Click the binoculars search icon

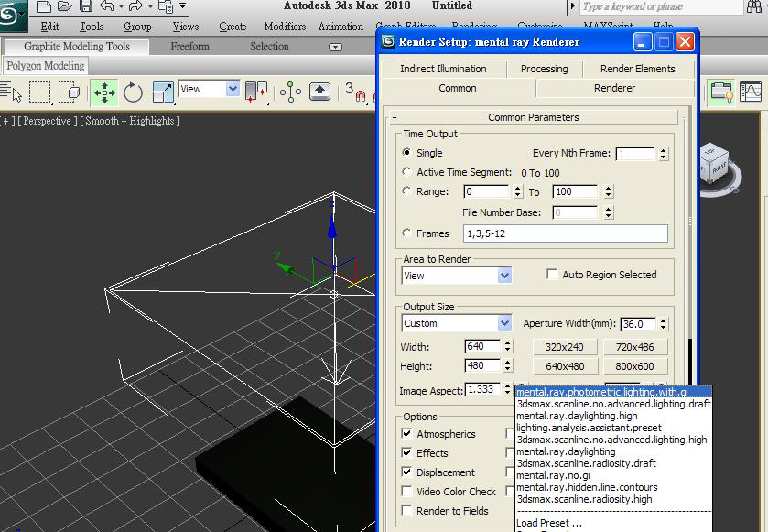coord(754,6)
